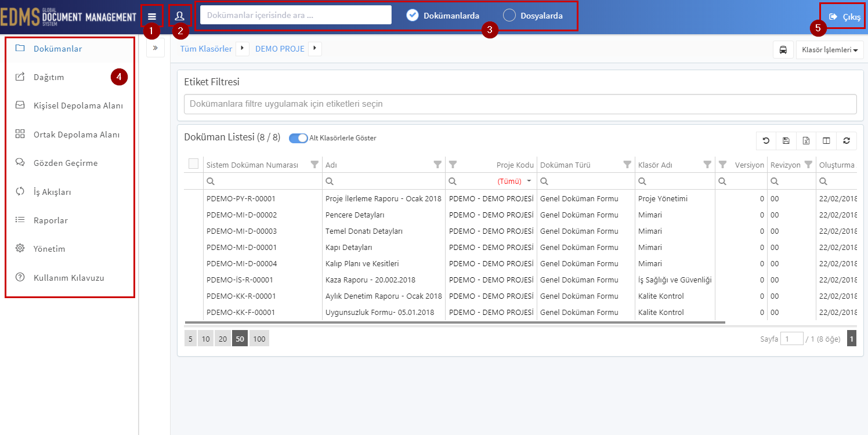Open the Klasör İşlemleri dropdown
Image resolution: width=868 pixels, height=435 pixels.
pos(830,50)
